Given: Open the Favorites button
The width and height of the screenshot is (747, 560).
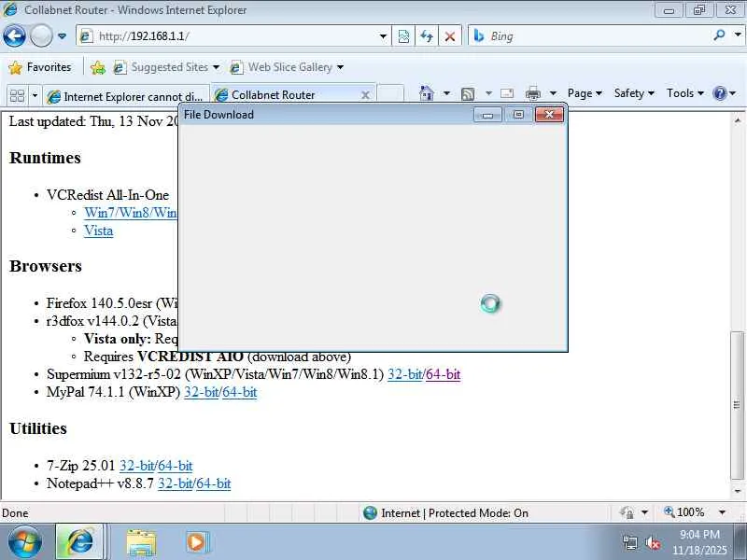Looking at the screenshot, I should [40, 67].
